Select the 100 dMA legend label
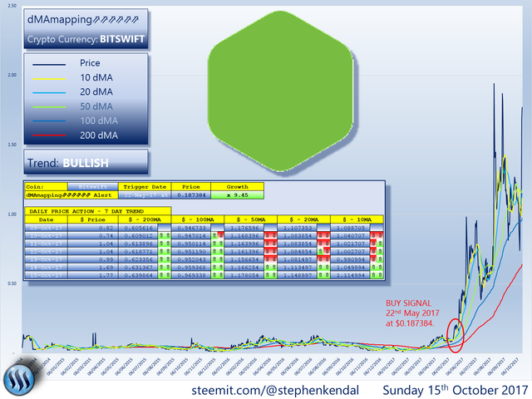Screen dimensions: 532x399 point(99,121)
